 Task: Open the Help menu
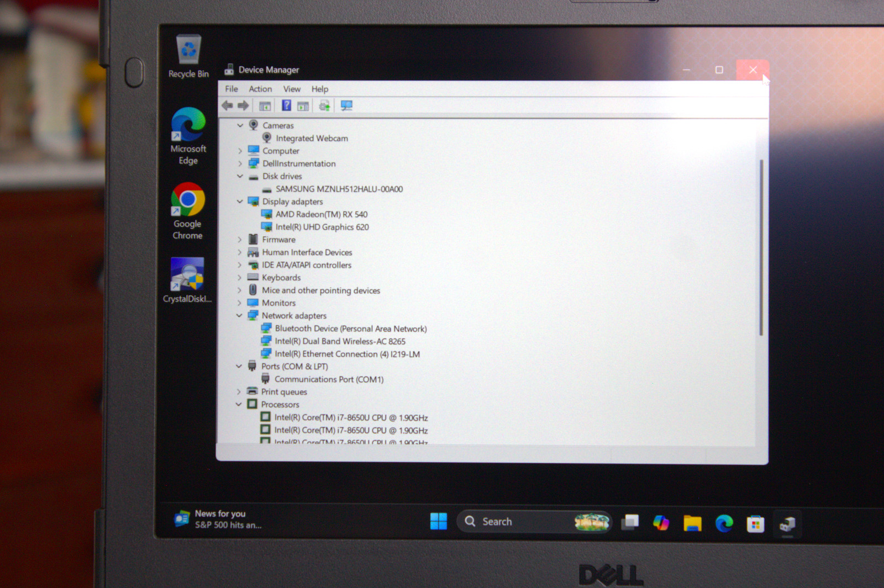[320, 89]
